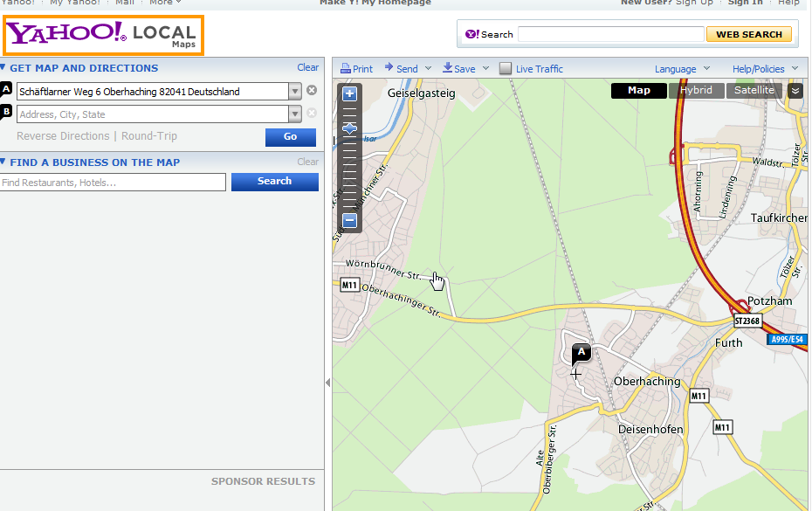This screenshot has width=812, height=511.
Task: Collapse Get Map and Directions section
Action: point(3,67)
